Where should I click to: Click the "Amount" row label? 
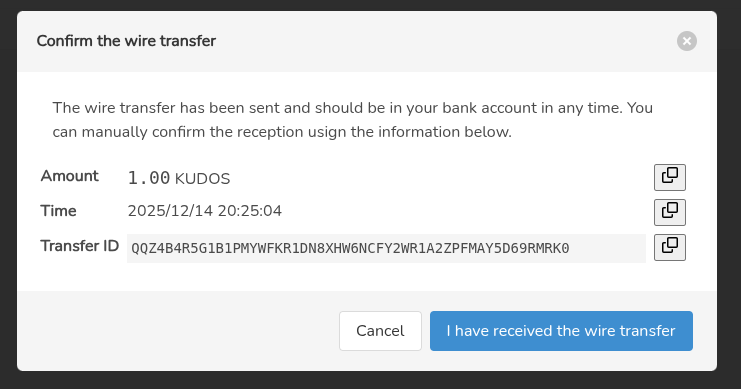pos(69,176)
